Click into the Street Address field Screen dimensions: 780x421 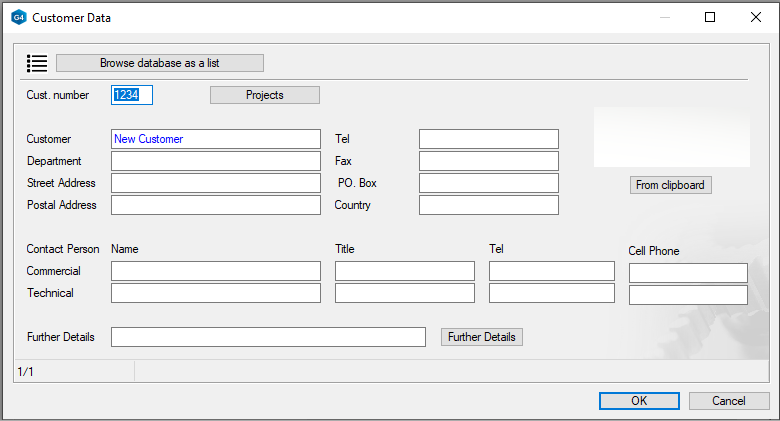click(x=215, y=183)
